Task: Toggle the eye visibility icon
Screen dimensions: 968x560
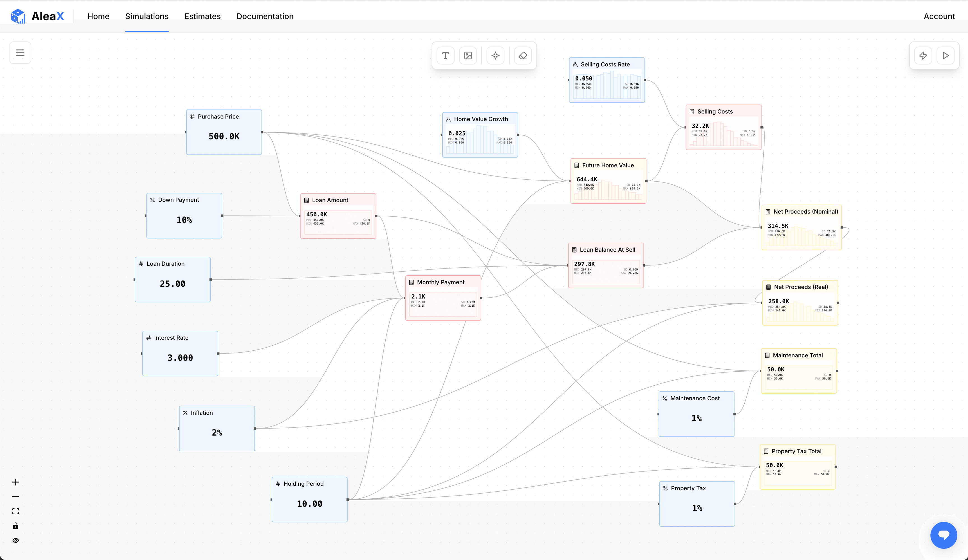Action: (16, 540)
